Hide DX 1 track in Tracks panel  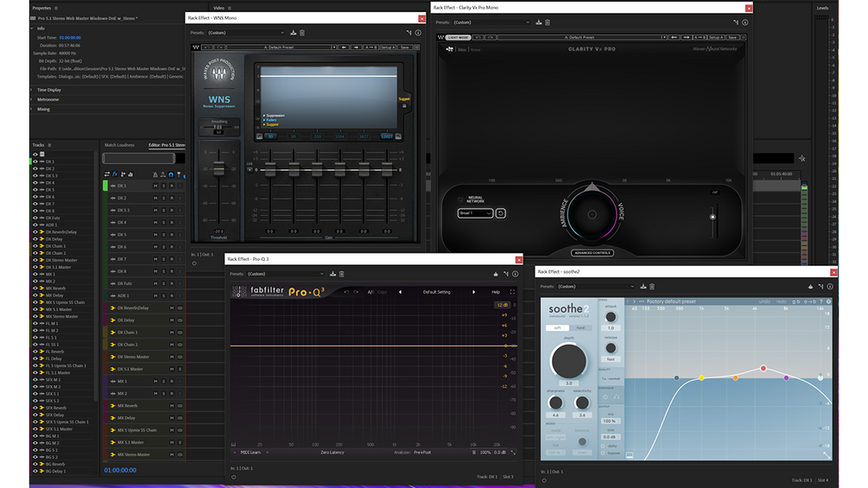click(35, 162)
